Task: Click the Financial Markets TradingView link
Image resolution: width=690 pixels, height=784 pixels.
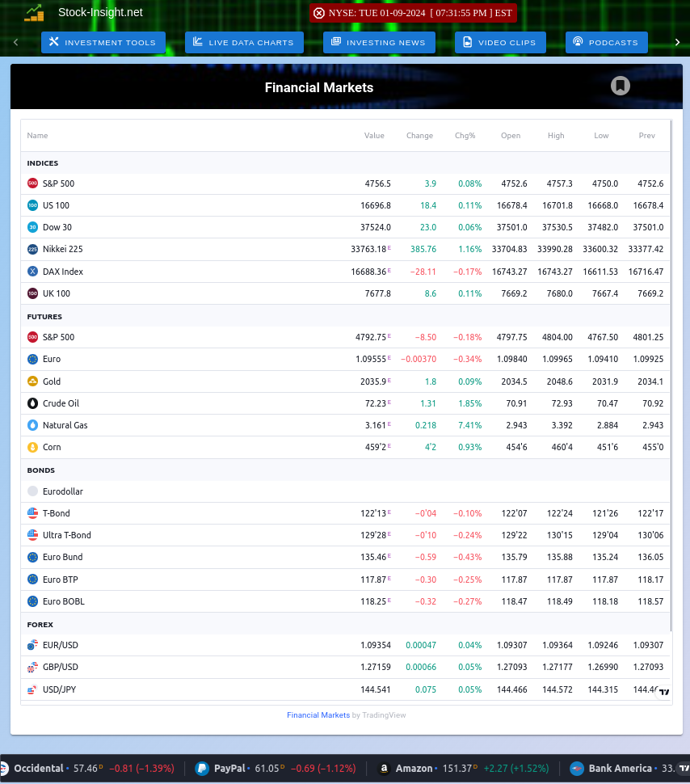Action: tap(318, 715)
